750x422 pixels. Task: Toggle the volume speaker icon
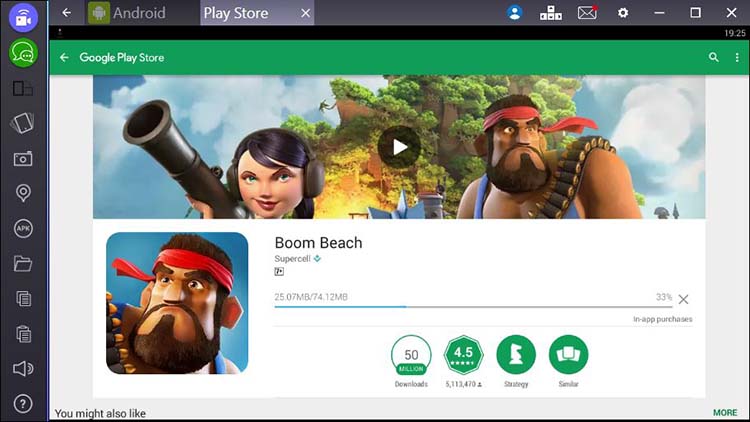(x=23, y=368)
